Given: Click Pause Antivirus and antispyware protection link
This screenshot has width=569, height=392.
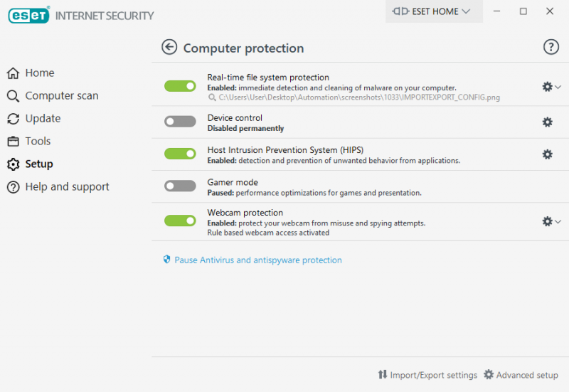Looking at the screenshot, I should [257, 260].
